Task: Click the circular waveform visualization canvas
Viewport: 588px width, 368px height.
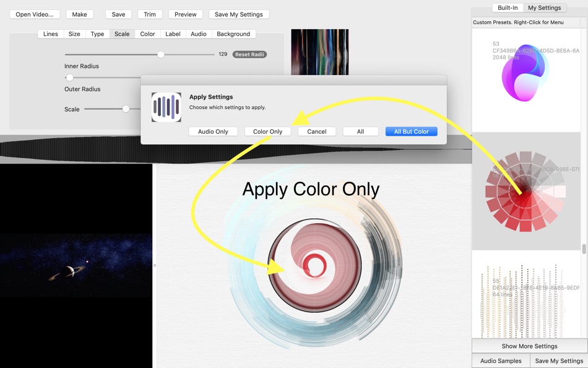Action: click(x=314, y=265)
